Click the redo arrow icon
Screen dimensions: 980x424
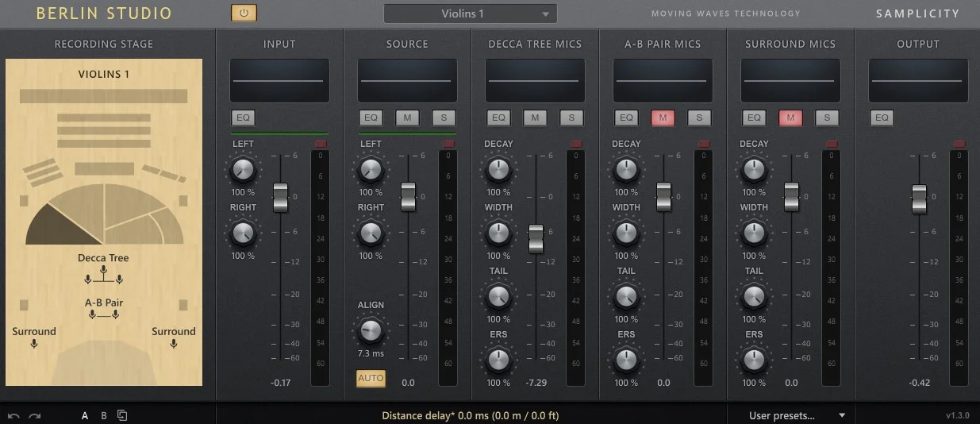click(35, 415)
